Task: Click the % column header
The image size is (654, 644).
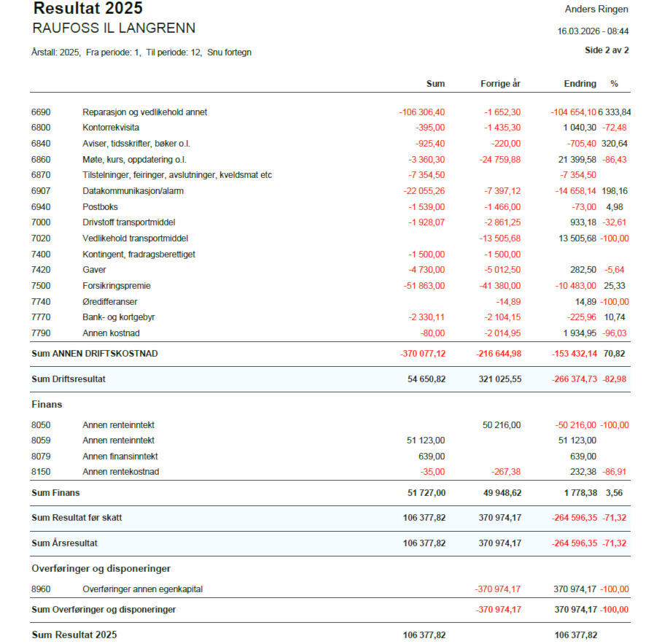Action: [x=614, y=84]
